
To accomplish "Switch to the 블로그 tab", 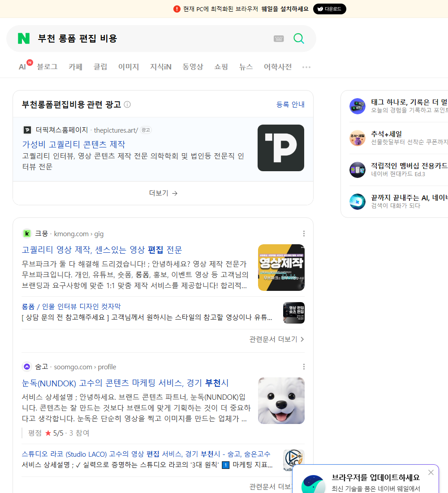I will 47,67.
